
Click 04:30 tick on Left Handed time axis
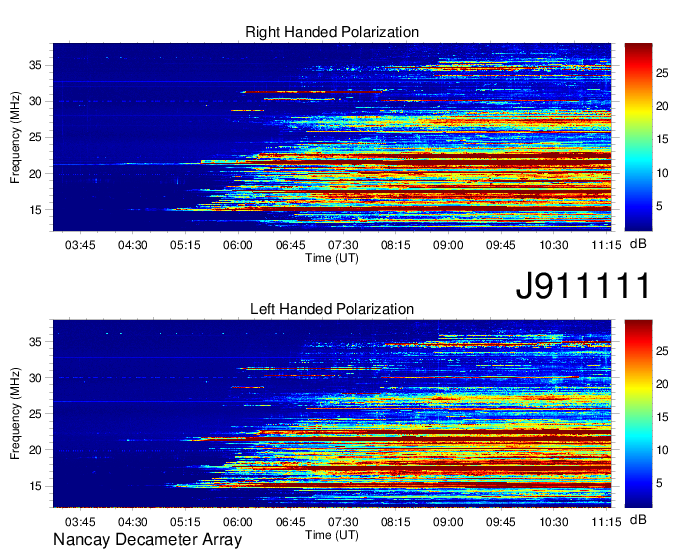click(133, 522)
